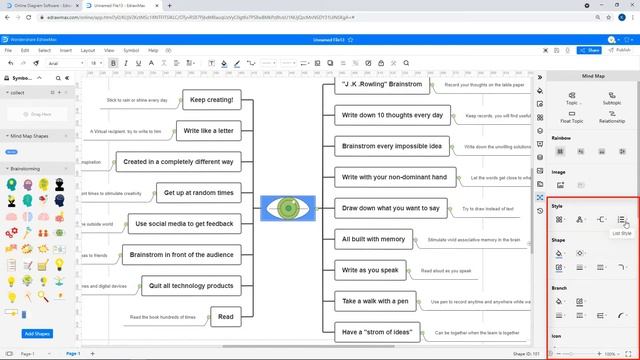Collapse right panel with double-arrow icon
Image resolution: width=640 pixels, height=360 pixels.
[x=540, y=77]
